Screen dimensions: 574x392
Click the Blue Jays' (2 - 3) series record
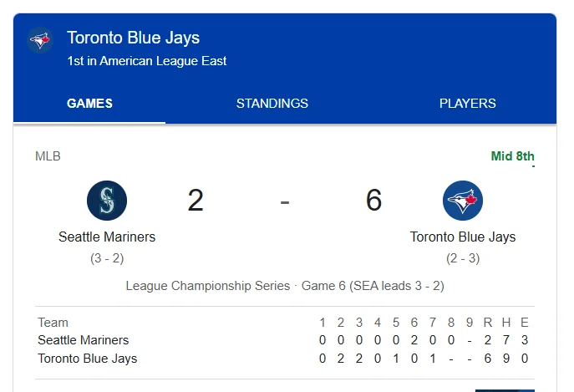[x=463, y=258]
